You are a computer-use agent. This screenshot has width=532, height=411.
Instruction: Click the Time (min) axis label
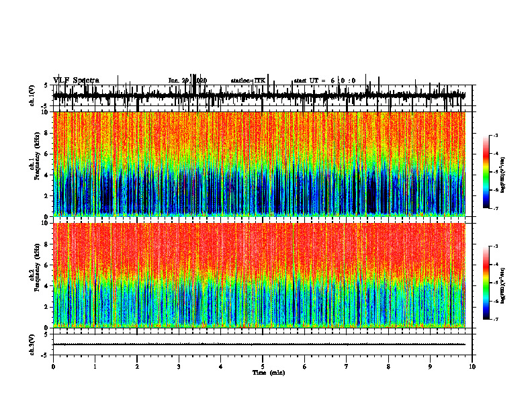[x=269, y=373]
